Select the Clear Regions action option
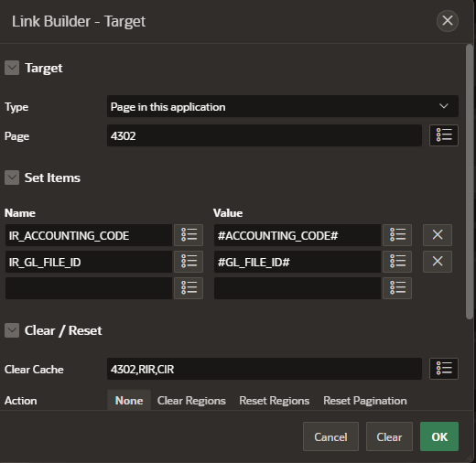Viewport: 476px width, 463px height. click(191, 401)
